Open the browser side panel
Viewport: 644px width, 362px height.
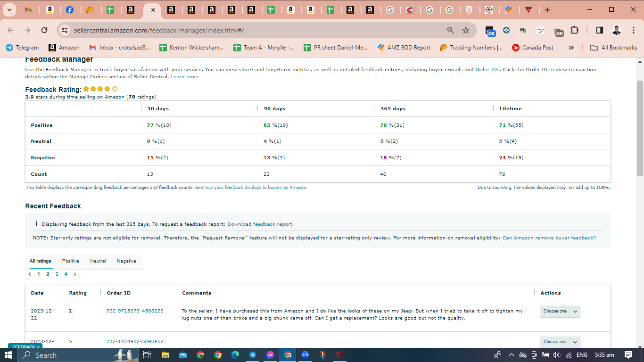[x=599, y=30]
